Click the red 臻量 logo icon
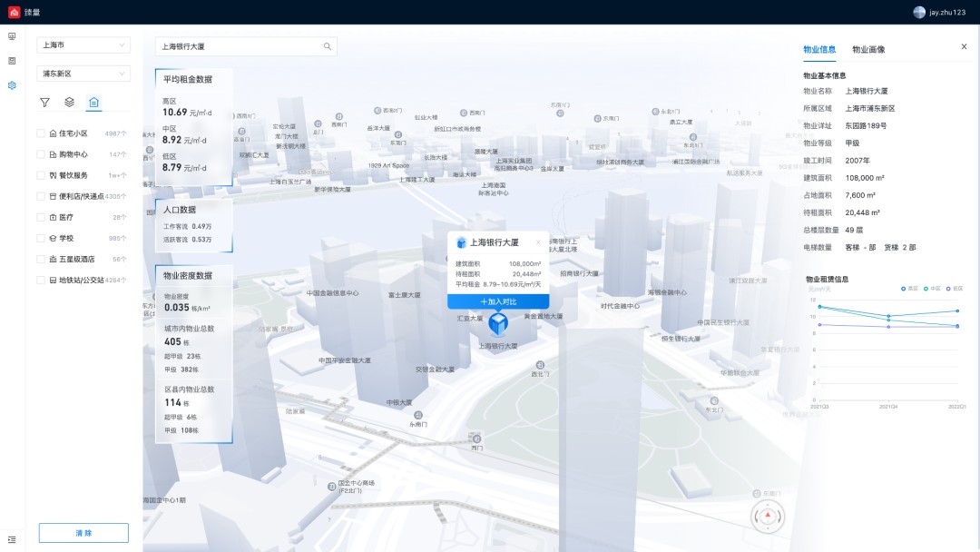 (14, 12)
